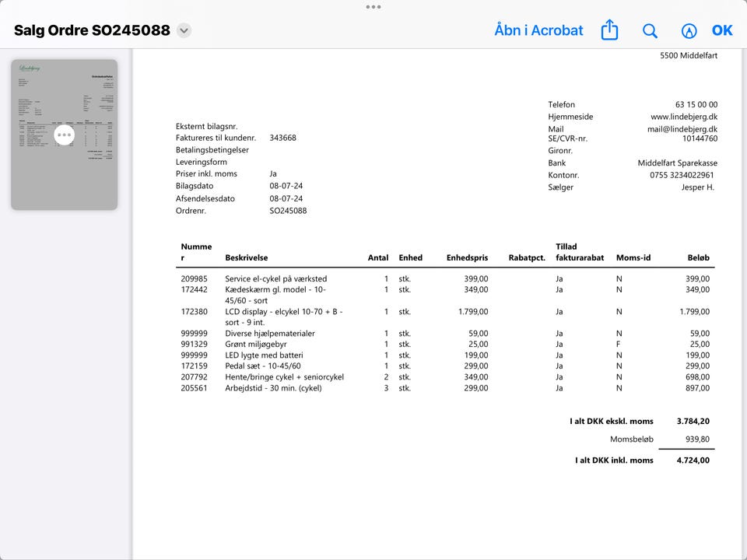Open the thumbnail options ellipsis button

coord(65,135)
